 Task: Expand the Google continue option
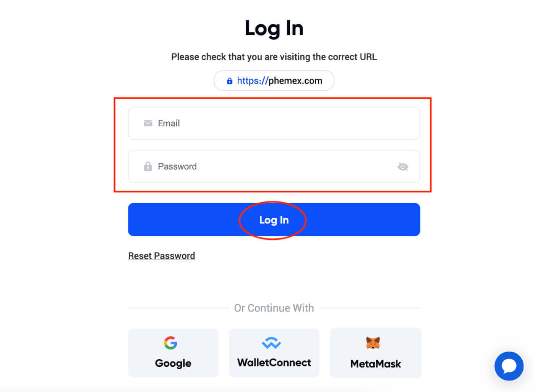coord(173,352)
